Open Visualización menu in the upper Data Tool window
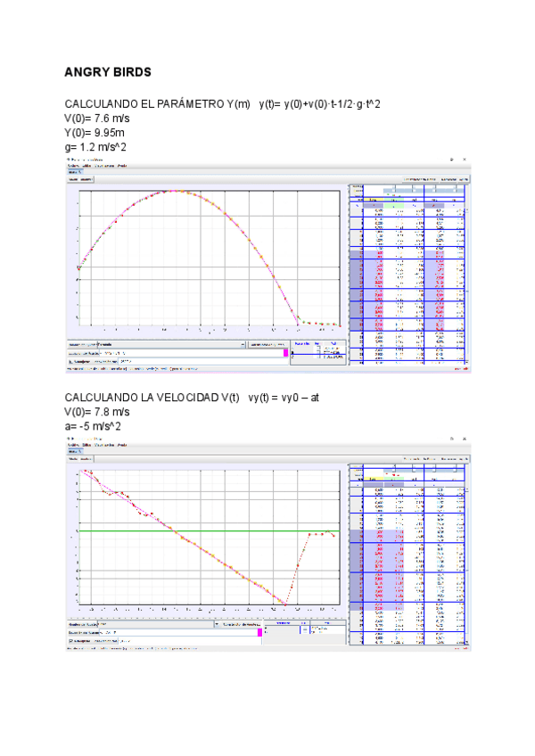Screen dimensions: 535x756 [x=103, y=167]
